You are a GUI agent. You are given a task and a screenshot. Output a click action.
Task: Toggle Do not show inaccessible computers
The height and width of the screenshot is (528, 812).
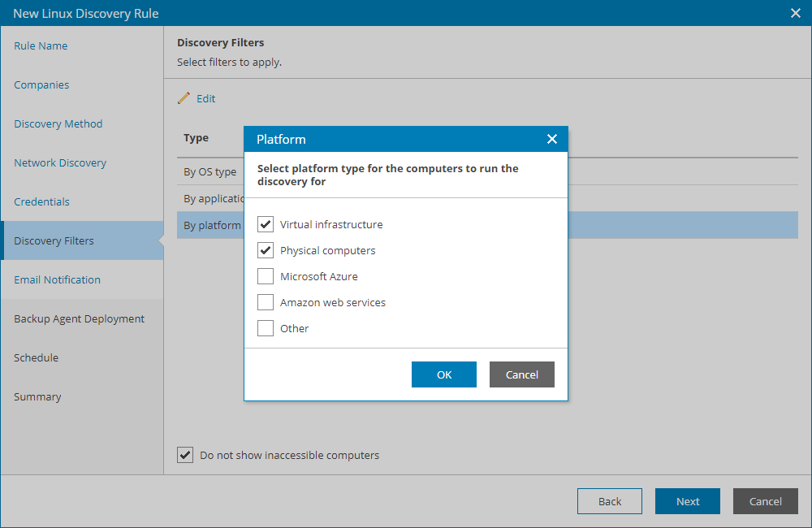point(185,455)
